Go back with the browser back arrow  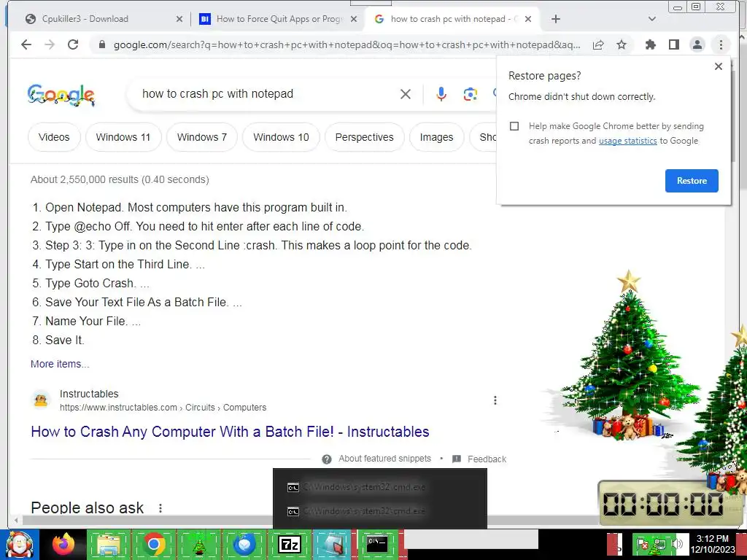point(26,44)
